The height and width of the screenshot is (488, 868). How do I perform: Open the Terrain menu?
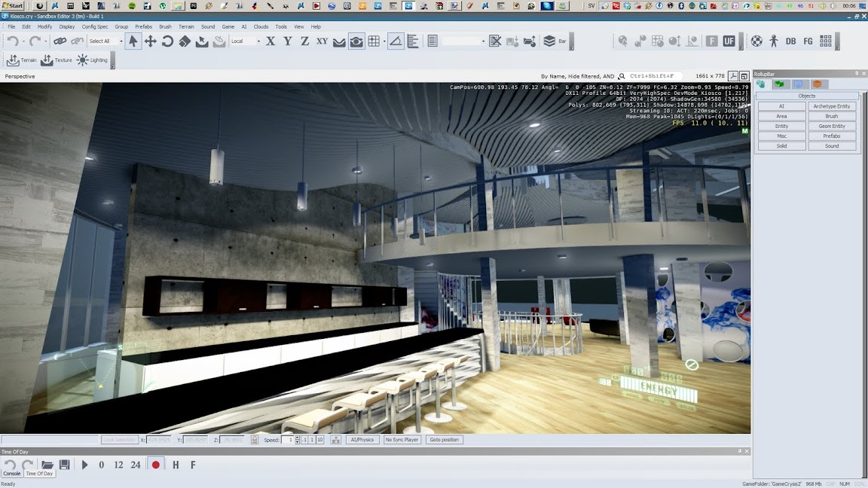pos(185,26)
